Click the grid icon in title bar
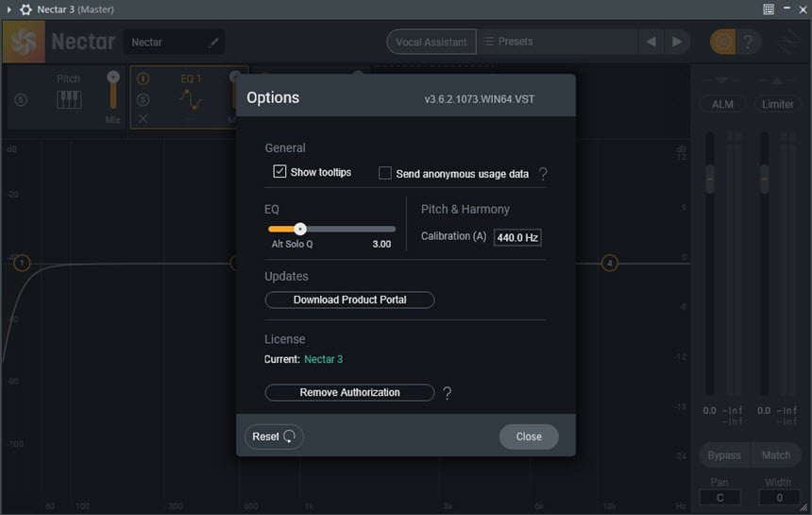The height and width of the screenshot is (515, 812). 769,9
